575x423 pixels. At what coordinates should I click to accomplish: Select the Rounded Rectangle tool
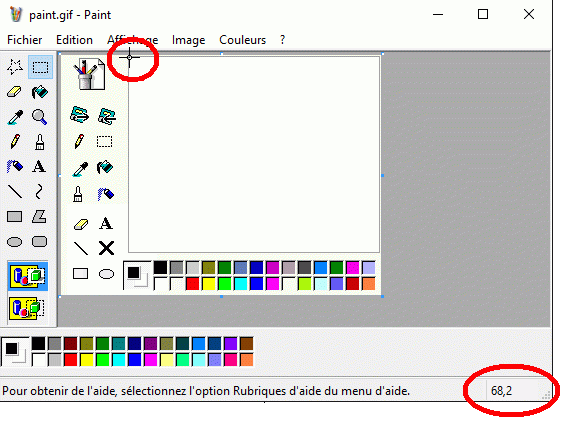click(39, 242)
